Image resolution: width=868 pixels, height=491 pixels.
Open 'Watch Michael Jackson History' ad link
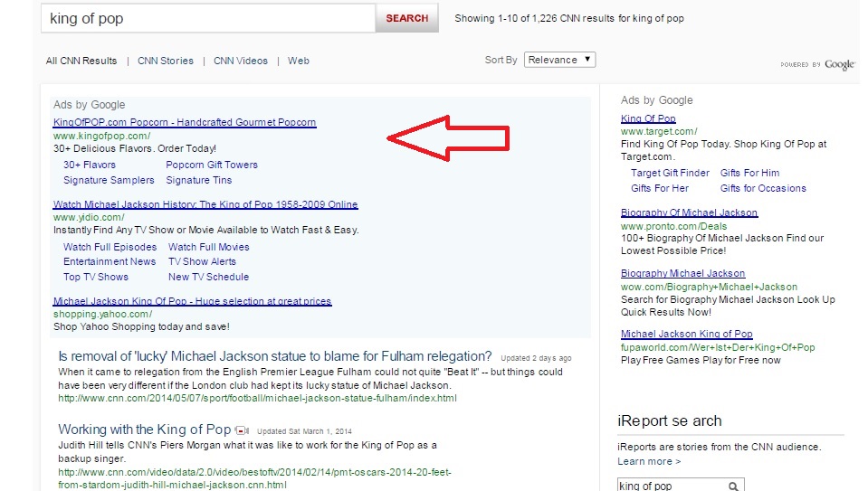coord(205,204)
